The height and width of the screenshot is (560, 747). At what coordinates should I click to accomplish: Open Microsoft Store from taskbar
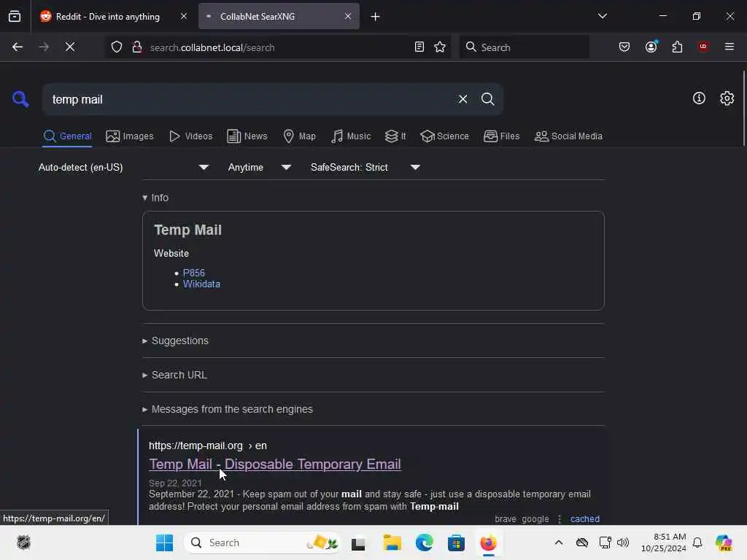(x=456, y=542)
